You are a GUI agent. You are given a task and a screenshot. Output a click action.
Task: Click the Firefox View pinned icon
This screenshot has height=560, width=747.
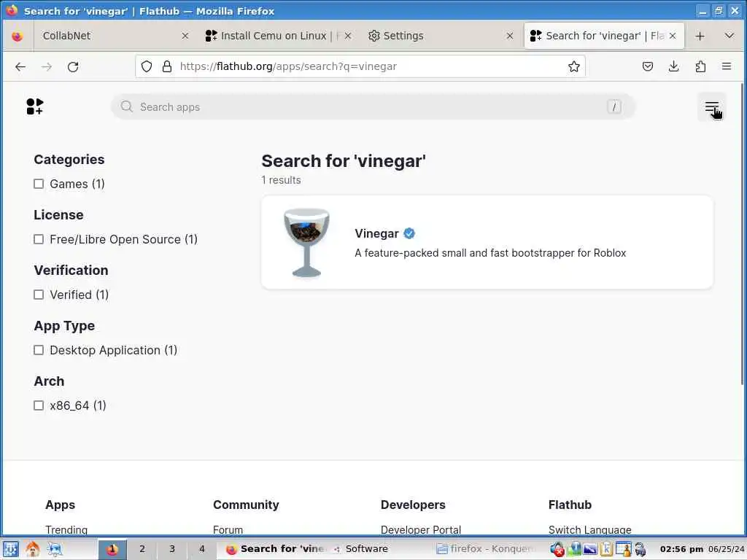point(18,36)
